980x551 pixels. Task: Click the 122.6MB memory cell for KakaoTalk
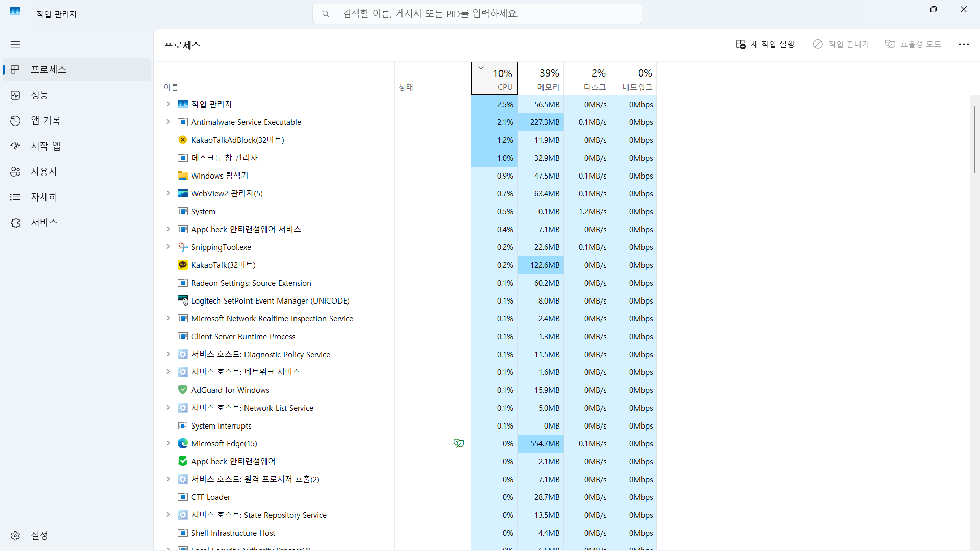click(x=541, y=265)
